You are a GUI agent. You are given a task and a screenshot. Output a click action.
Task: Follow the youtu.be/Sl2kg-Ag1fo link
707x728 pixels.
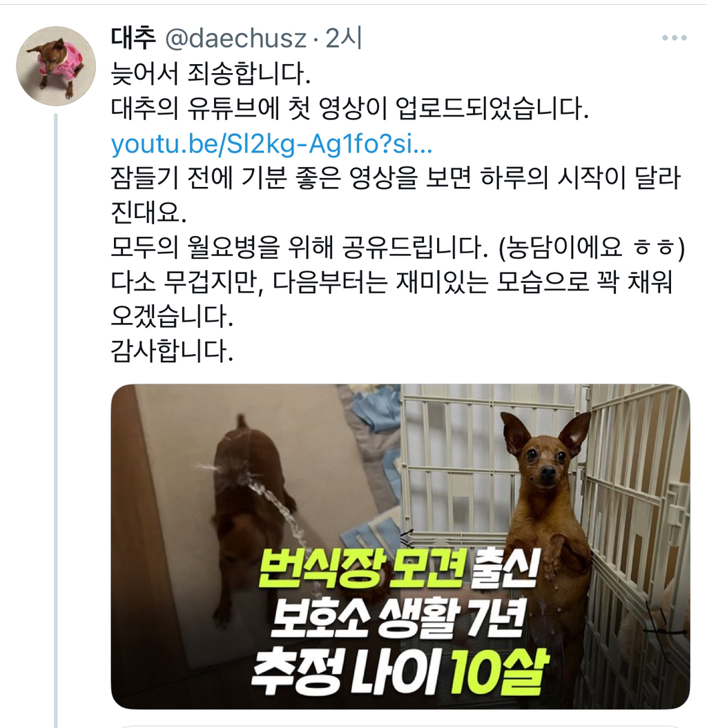click(272, 144)
